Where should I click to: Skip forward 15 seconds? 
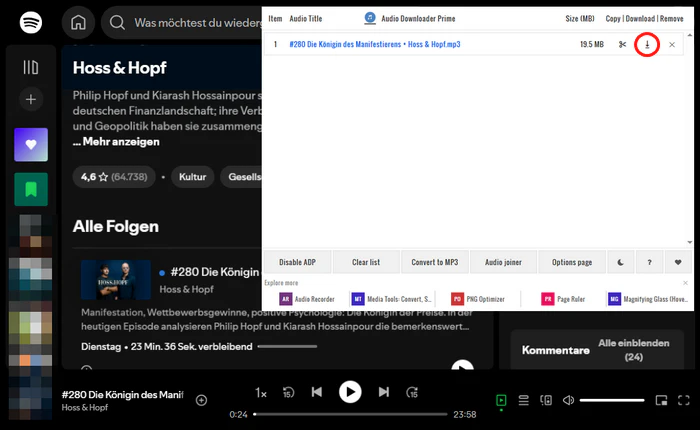pyautogui.click(x=412, y=392)
